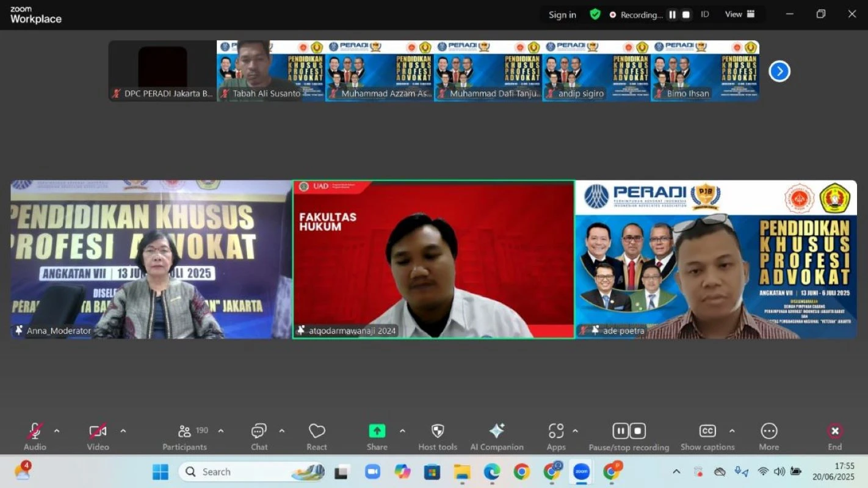Viewport: 868px width, 488px height.
Task: Select the DPC PERADI Jakarta B... thumbnail
Action: click(162, 71)
